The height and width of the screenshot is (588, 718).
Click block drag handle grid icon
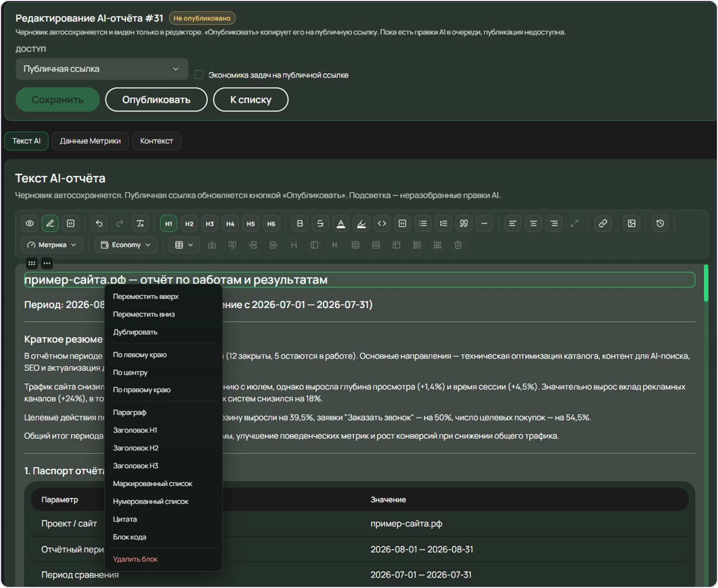click(x=32, y=263)
